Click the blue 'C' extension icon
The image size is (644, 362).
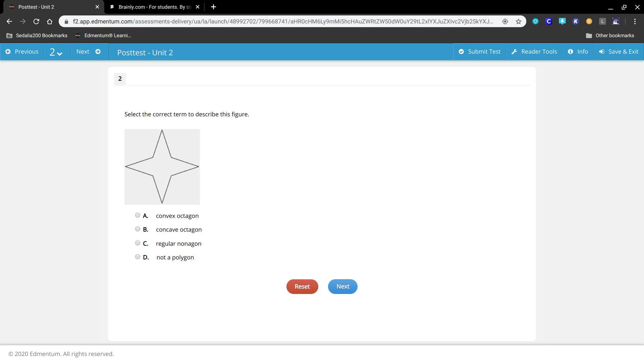point(549,21)
